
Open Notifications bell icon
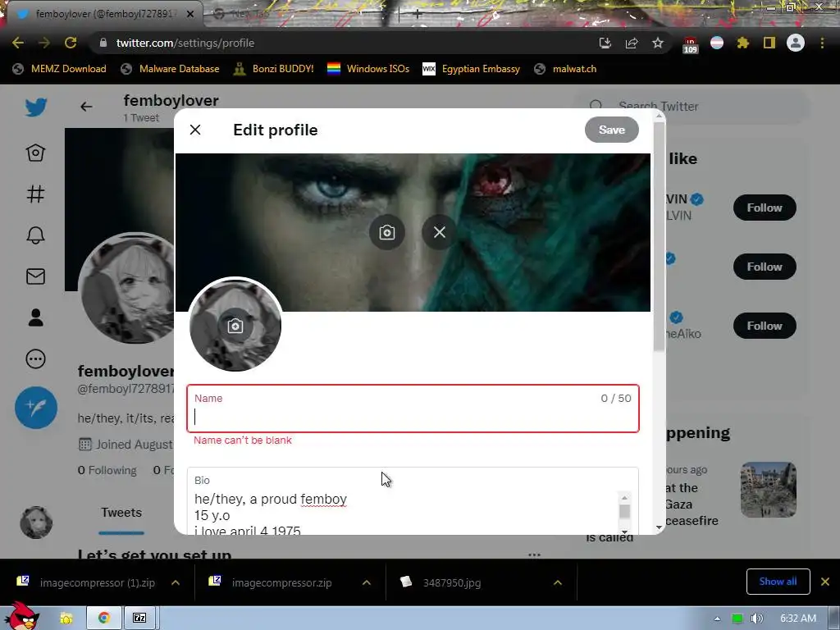pyautogui.click(x=36, y=235)
